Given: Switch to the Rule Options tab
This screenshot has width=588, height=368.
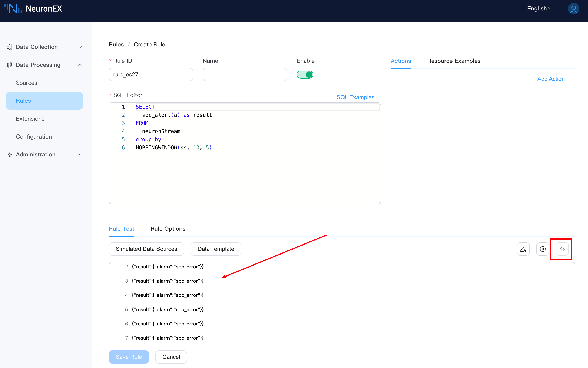Looking at the screenshot, I should click(x=168, y=229).
